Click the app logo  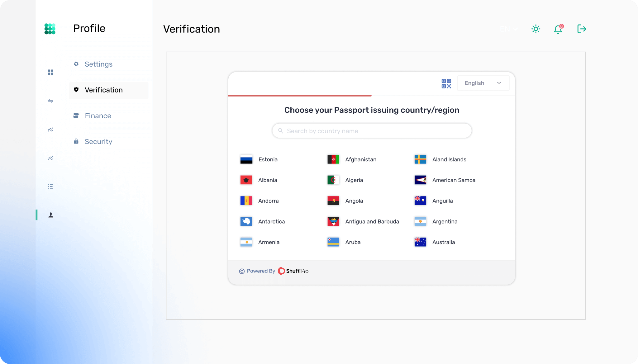click(50, 29)
